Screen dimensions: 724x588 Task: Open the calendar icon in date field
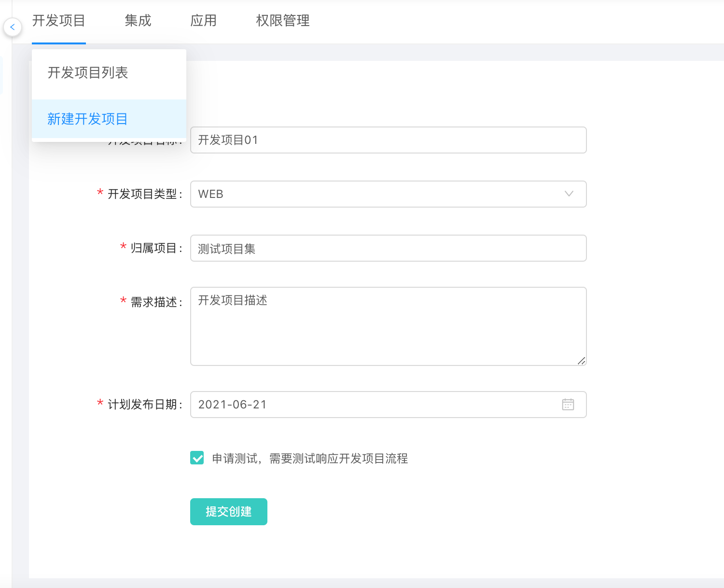click(x=568, y=405)
